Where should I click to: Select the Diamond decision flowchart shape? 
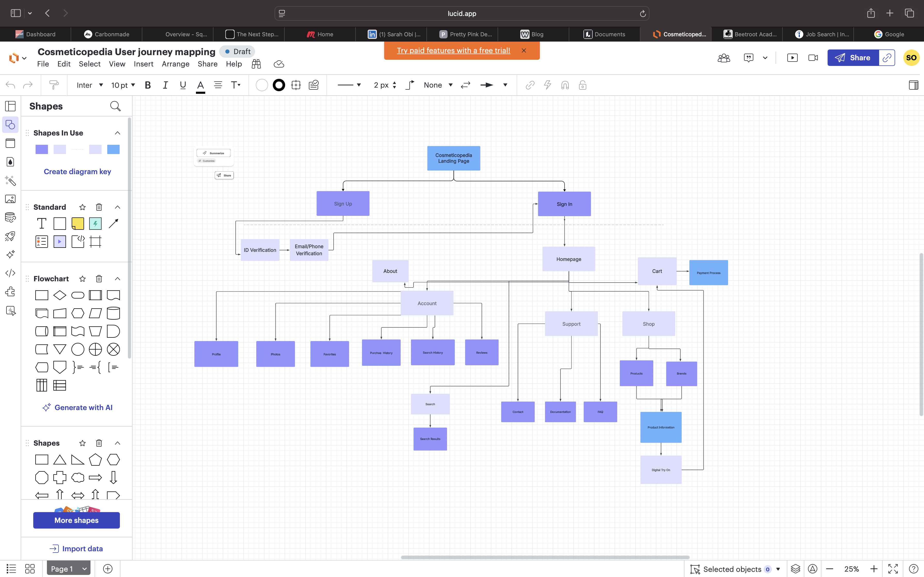coord(60,295)
